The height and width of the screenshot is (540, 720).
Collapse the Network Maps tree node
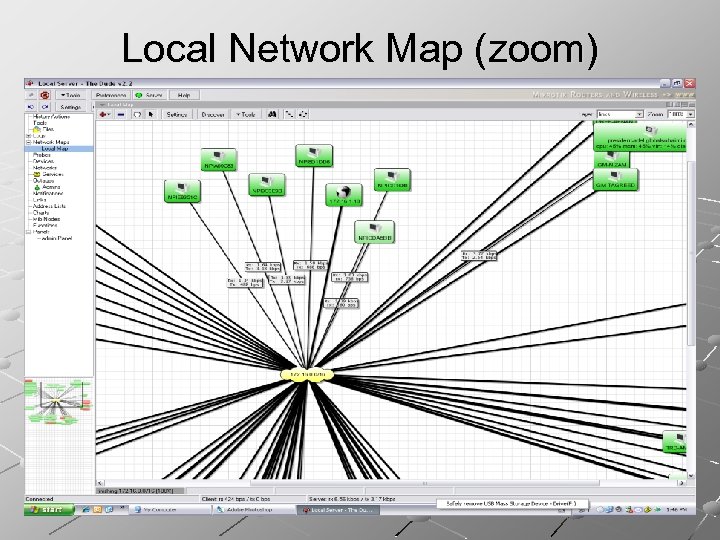coord(28,142)
